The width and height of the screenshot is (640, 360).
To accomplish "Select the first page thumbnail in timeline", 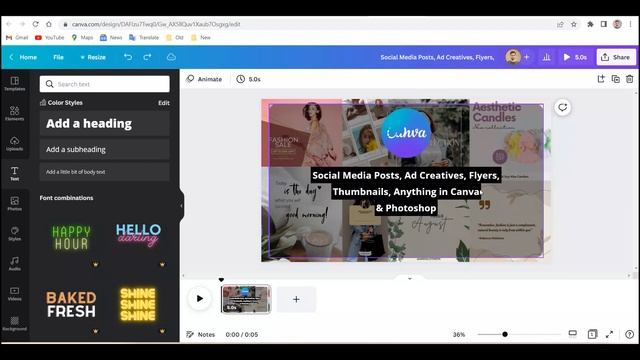I will pos(246,299).
